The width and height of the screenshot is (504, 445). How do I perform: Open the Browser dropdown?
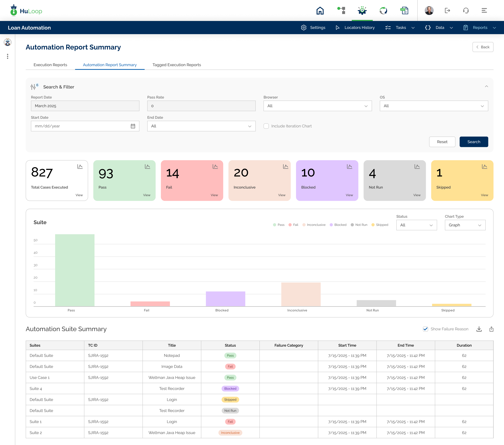318,106
